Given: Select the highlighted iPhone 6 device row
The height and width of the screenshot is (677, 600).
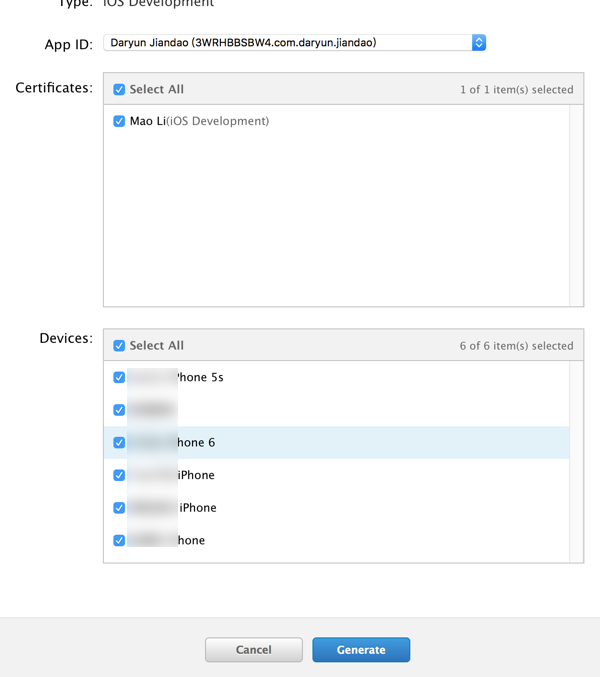Looking at the screenshot, I should click(x=340, y=442).
